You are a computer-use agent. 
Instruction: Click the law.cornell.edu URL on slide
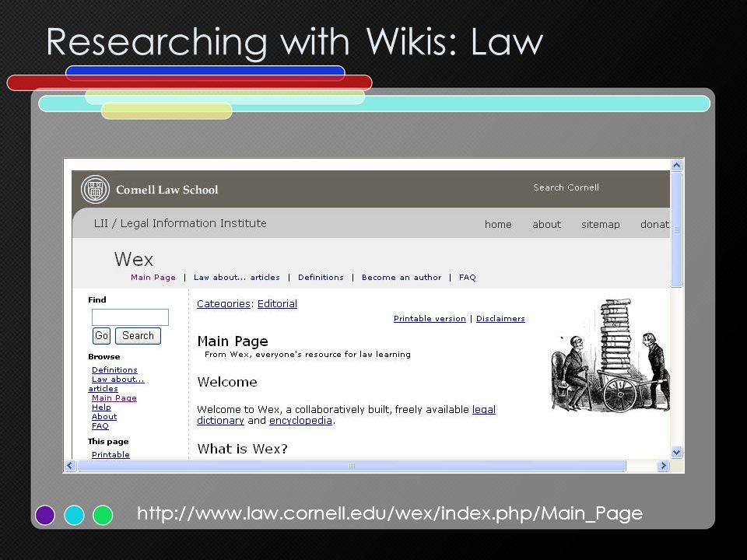point(390,514)
